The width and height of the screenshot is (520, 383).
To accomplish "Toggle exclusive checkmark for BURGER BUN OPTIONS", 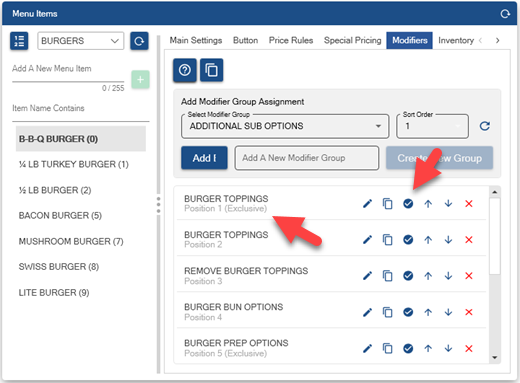I will click(408, 312).
